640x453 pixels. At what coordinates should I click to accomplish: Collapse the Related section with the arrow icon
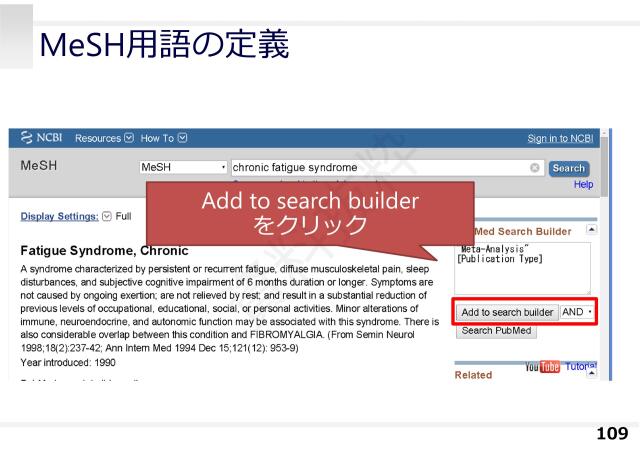click(x=590, y=374)
